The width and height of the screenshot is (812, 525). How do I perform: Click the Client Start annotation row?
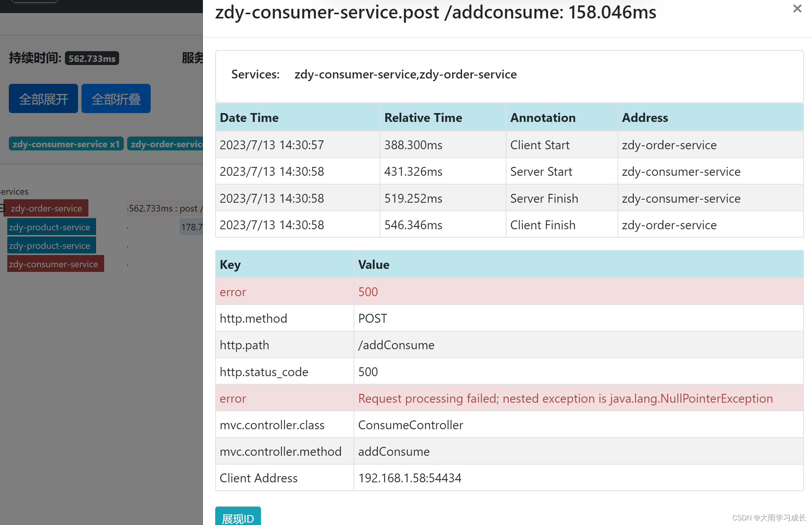tap(540, 145)
